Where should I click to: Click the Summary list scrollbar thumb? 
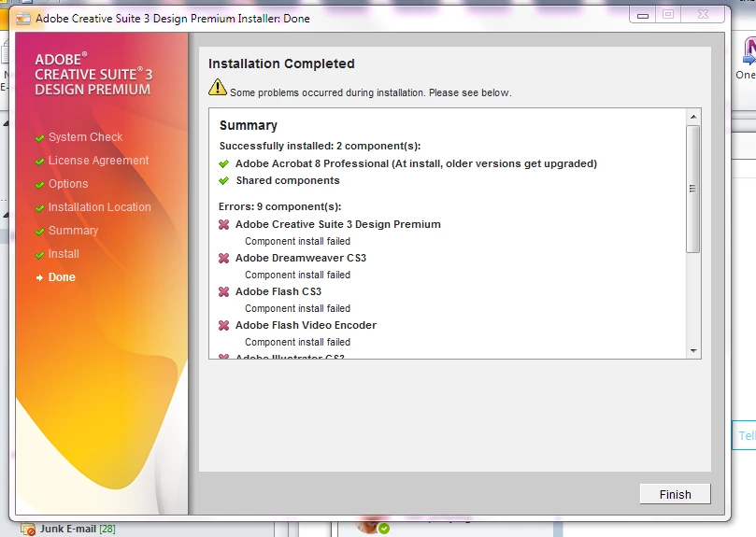[692, 189]
